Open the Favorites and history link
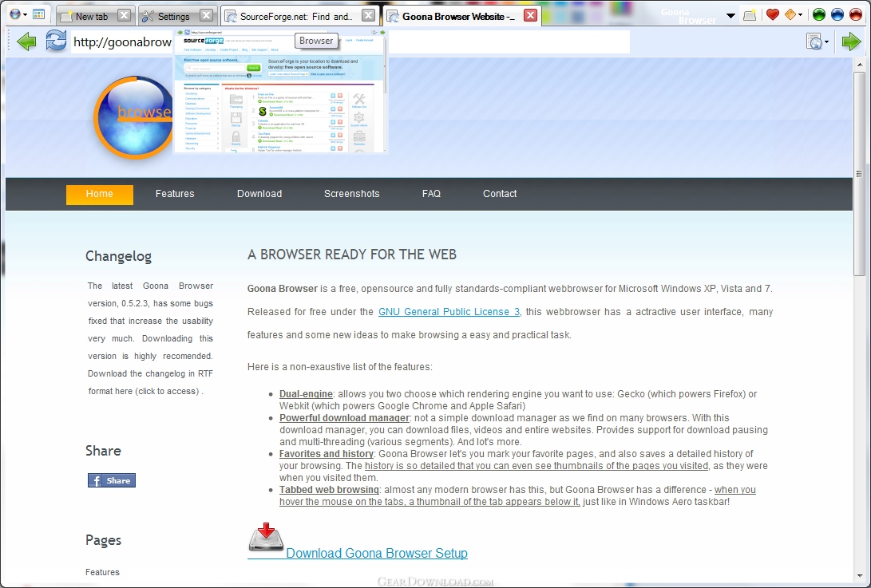871x588 pixels. tap(327, 454)
